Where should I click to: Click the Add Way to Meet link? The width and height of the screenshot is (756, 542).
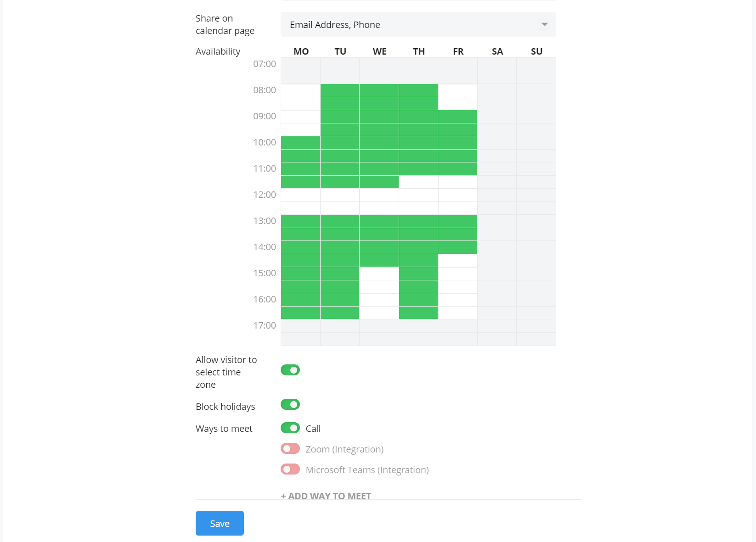coord(326,496)
